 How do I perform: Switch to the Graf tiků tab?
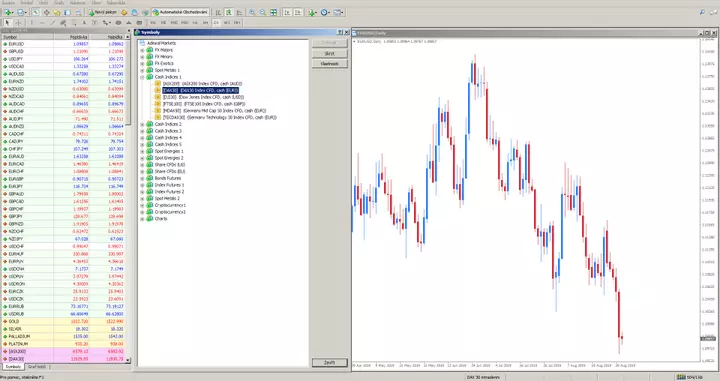coord(37,367)
